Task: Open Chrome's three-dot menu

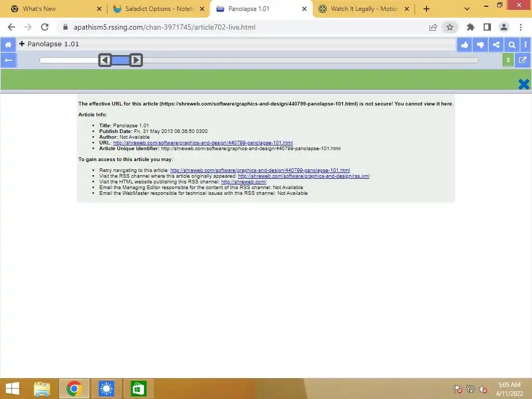Action: tap(521, 27)
